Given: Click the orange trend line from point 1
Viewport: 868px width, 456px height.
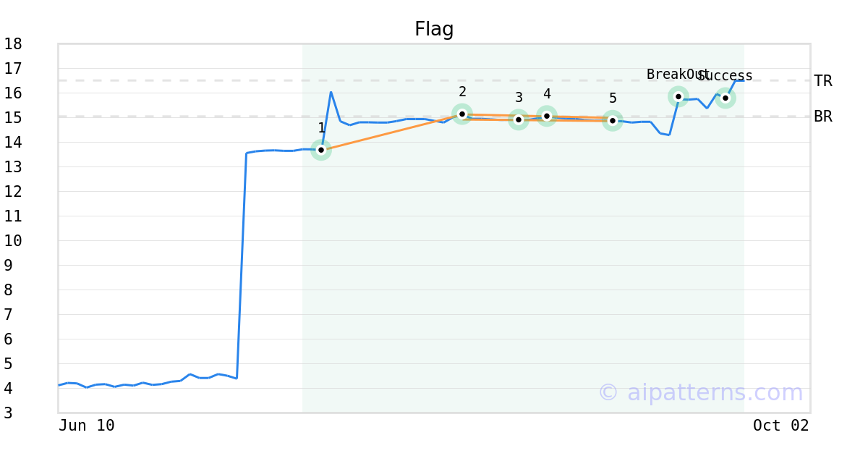Looking at the screenshot, I should [x=391, y=132].
